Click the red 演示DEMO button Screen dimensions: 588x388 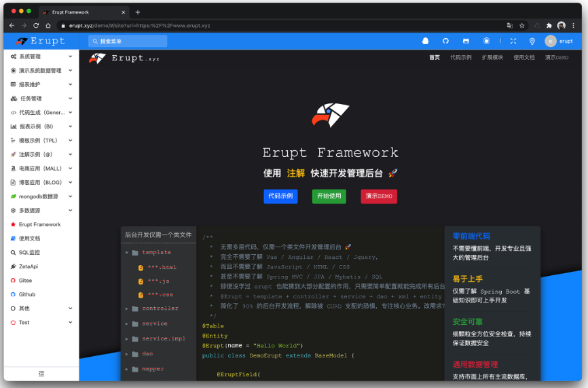pyautogui.click(x=379, y=196)
